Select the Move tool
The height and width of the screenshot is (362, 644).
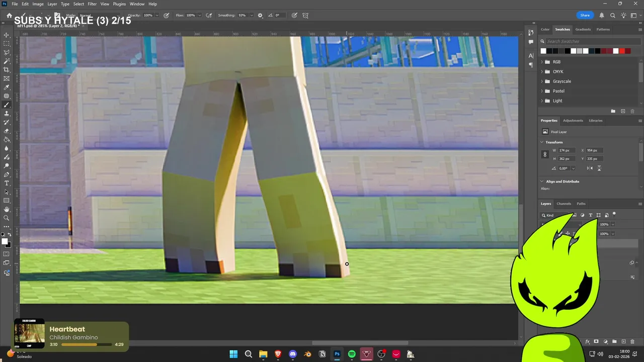(7, 35)
